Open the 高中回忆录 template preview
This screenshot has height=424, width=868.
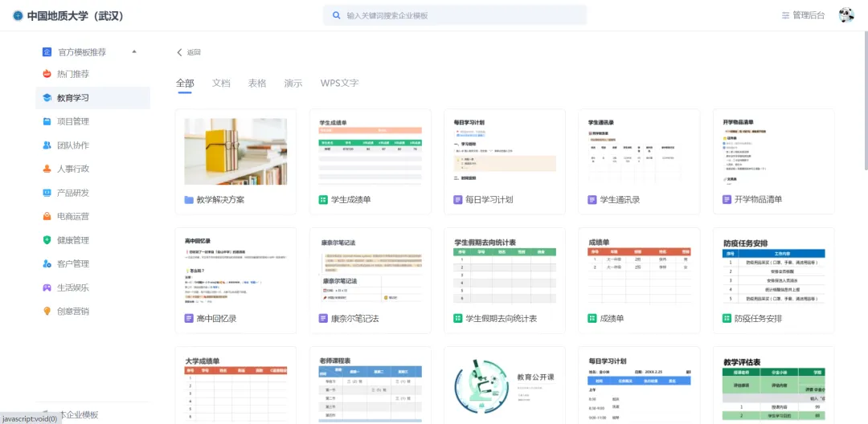click(235, 271)
